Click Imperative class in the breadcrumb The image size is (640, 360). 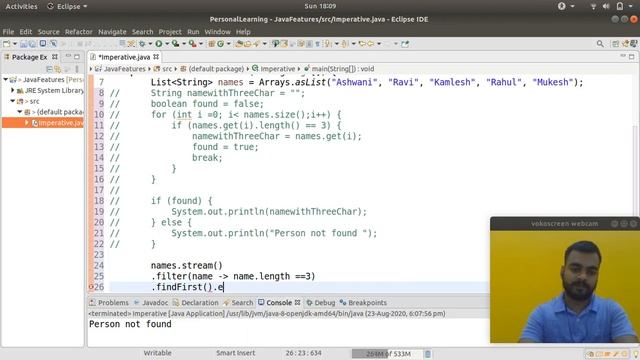[x=273, y=69]
